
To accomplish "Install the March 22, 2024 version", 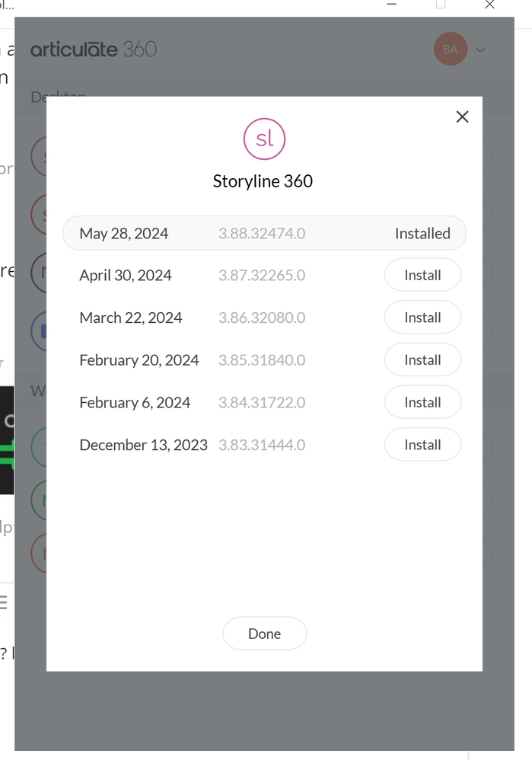I will click(422, 318).
